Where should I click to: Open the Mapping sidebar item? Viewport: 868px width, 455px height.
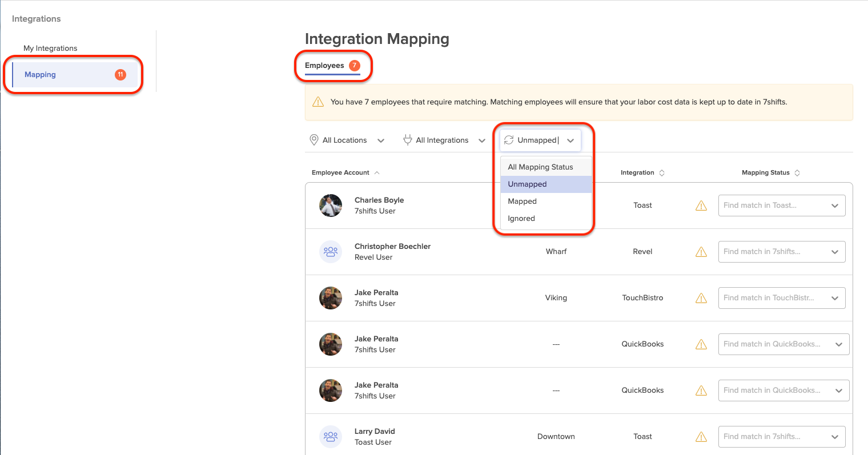[41, 75]
